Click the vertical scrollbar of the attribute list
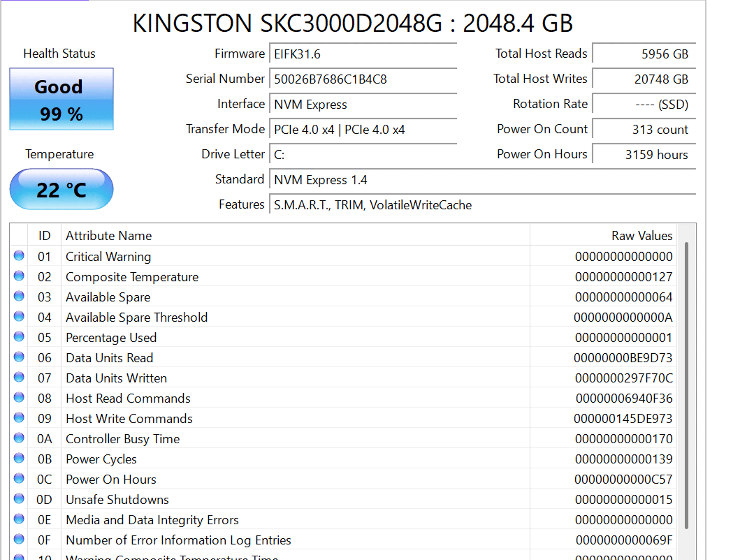Image resolution: width=747 pixels, height=560 pixels. click(686, 385)
